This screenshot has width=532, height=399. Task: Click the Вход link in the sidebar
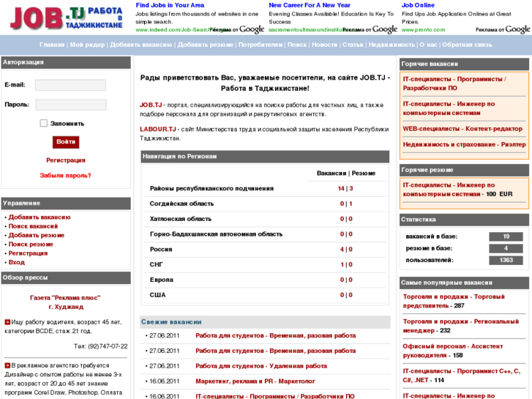point(17,262)
